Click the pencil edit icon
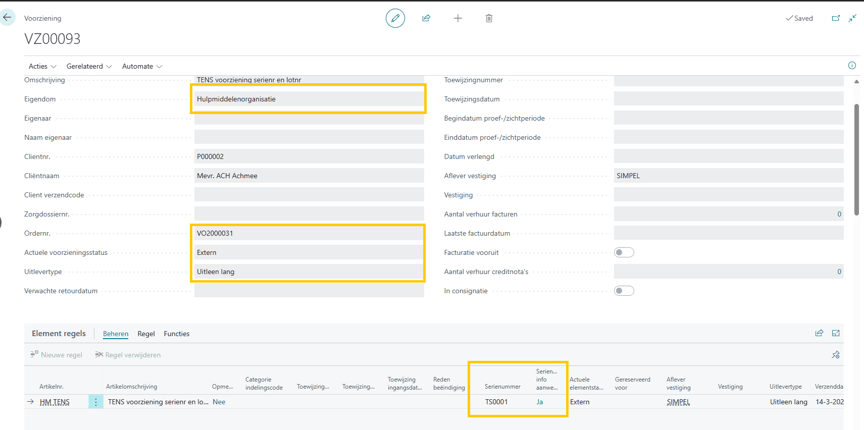 395,18
